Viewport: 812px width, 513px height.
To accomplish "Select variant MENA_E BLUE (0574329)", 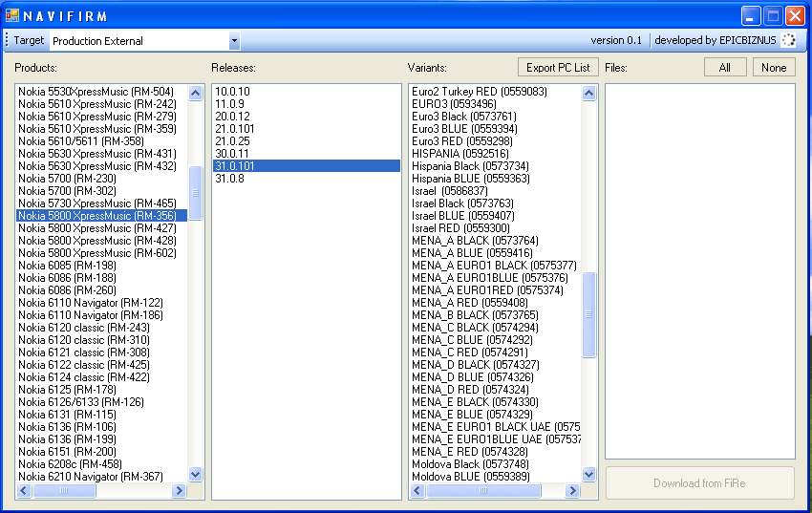I will [x=496, y=415].
